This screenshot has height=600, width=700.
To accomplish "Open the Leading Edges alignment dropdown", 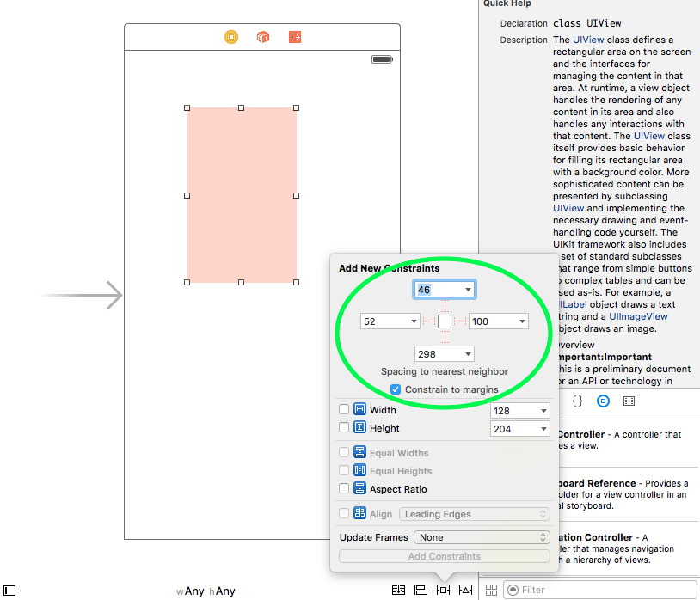I will point(474,513).
